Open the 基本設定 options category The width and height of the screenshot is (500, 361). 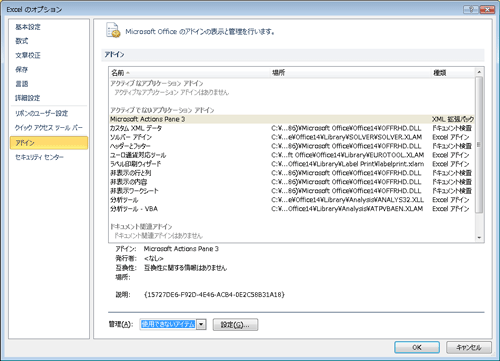(x=28, y=27)
